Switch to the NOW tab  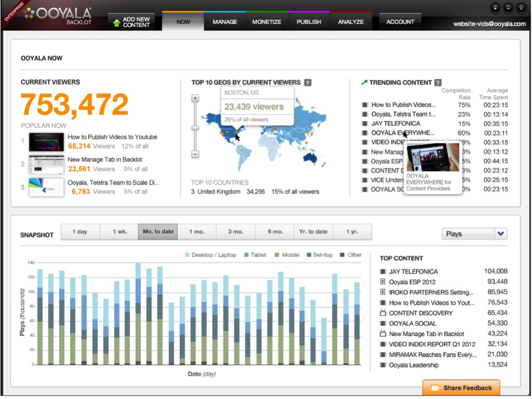(x=183, y=22)
